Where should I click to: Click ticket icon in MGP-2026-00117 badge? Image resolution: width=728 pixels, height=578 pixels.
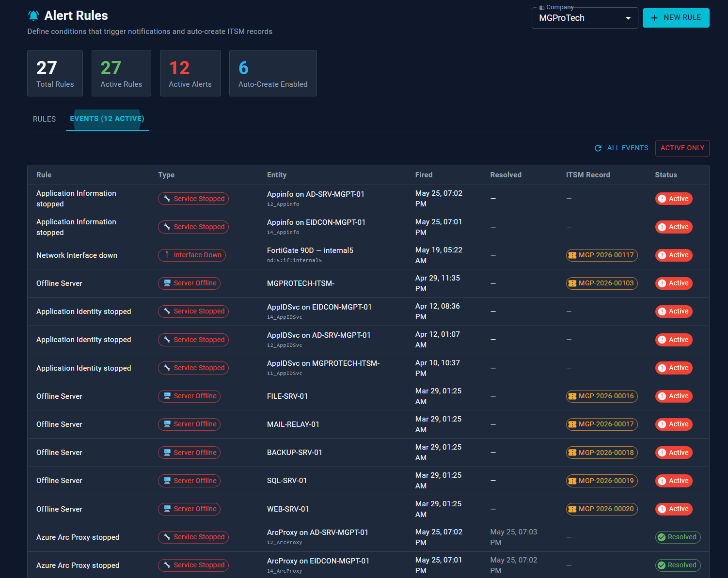572,255
